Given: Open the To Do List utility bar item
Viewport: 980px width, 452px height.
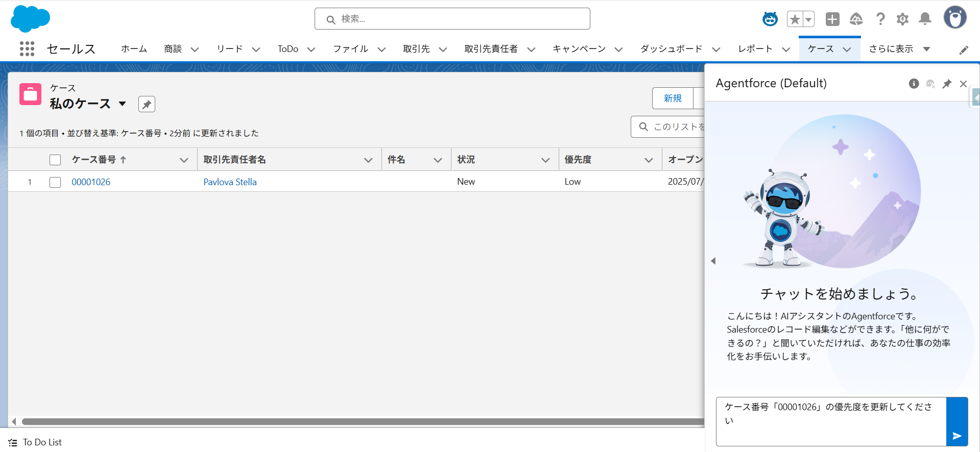Looking at the screenshot, I should point(35,442).
